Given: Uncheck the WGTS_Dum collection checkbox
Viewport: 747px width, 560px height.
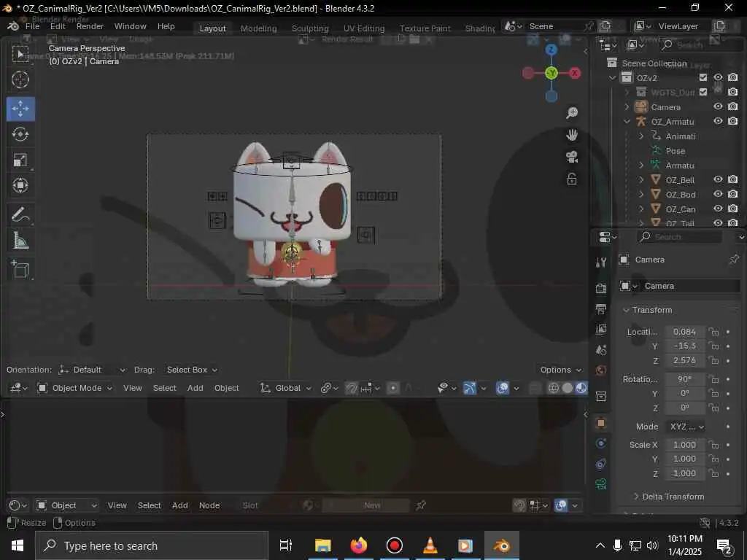Looking at the screenshot, I should 703,92.
